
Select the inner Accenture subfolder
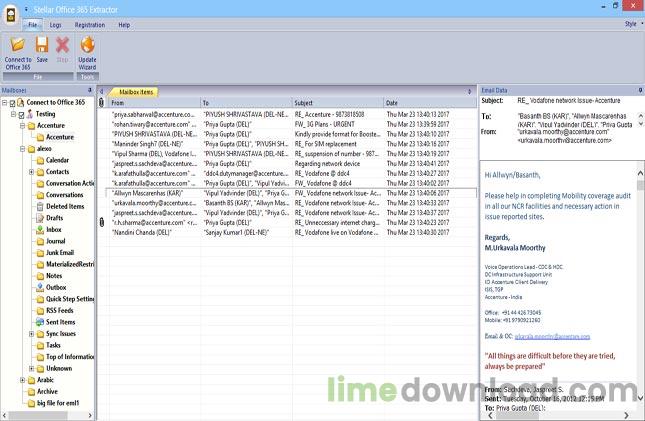(60, 137)
